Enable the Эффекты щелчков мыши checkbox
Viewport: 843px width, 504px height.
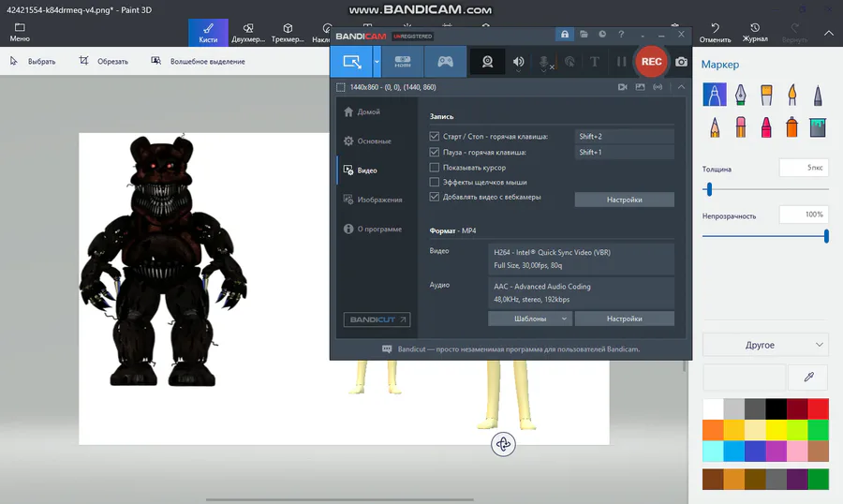click(435, 182)
